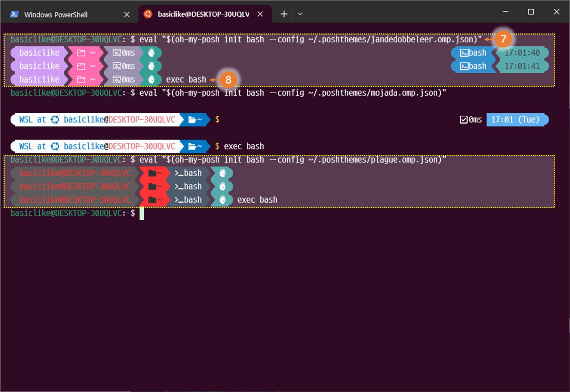This screenshot has width=570, height=392.
Task: Switch to the Windows PowerShell tab
Action: click(69, 14)
